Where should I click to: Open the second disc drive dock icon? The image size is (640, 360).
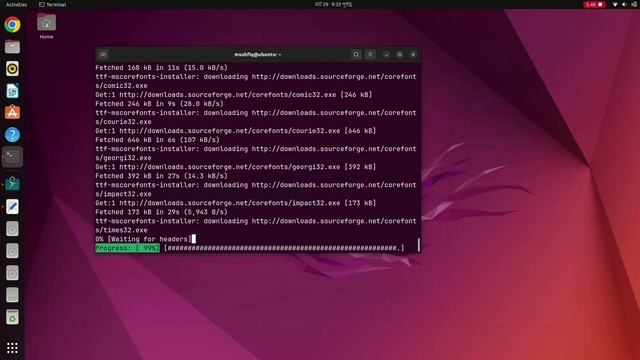(12, 251)
